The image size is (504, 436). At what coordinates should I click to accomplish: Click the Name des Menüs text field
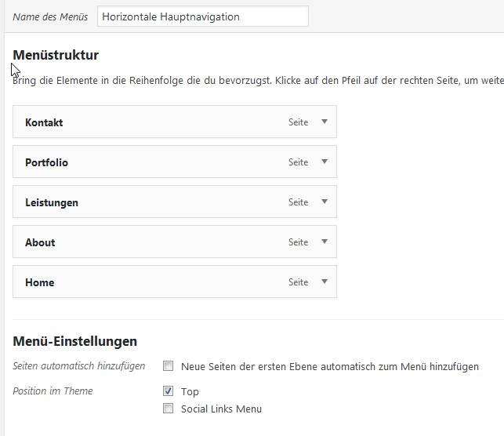203,16
